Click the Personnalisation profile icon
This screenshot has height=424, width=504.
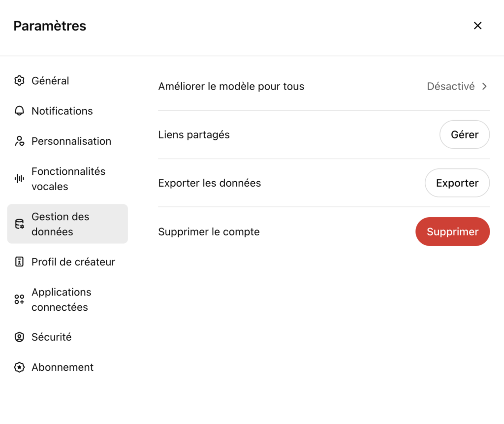coord(19,141)
